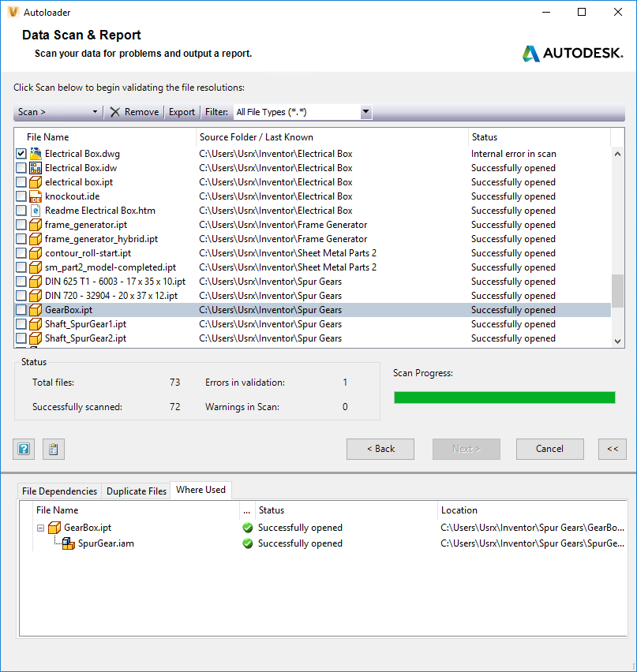Viewport: 637px width, 672px height.
Task: Click the GearBox.ipt icon in Where Used tree
Action: point(54,528)
